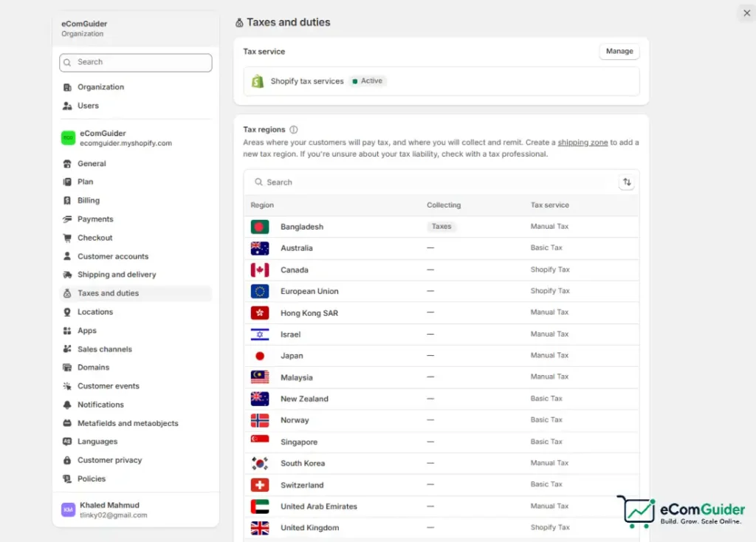756x542 pixels.
Task: Click the Customer events icon
Action: (67, 386)
